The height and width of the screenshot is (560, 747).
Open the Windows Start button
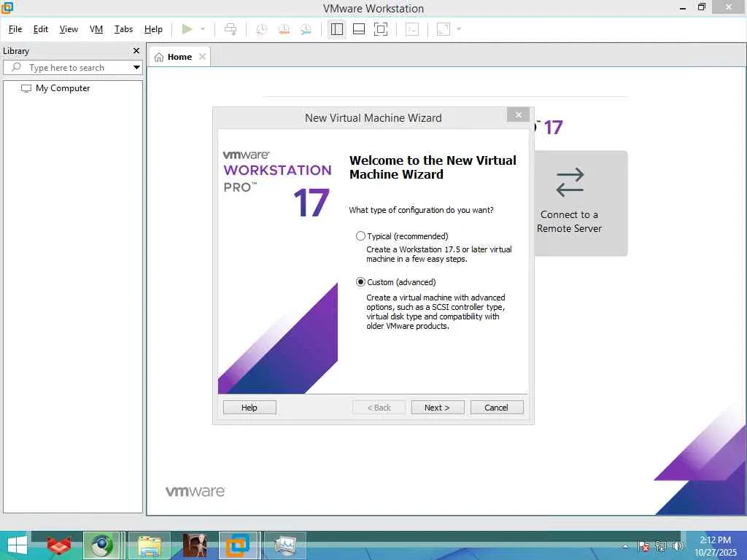[x=18, y=545]
